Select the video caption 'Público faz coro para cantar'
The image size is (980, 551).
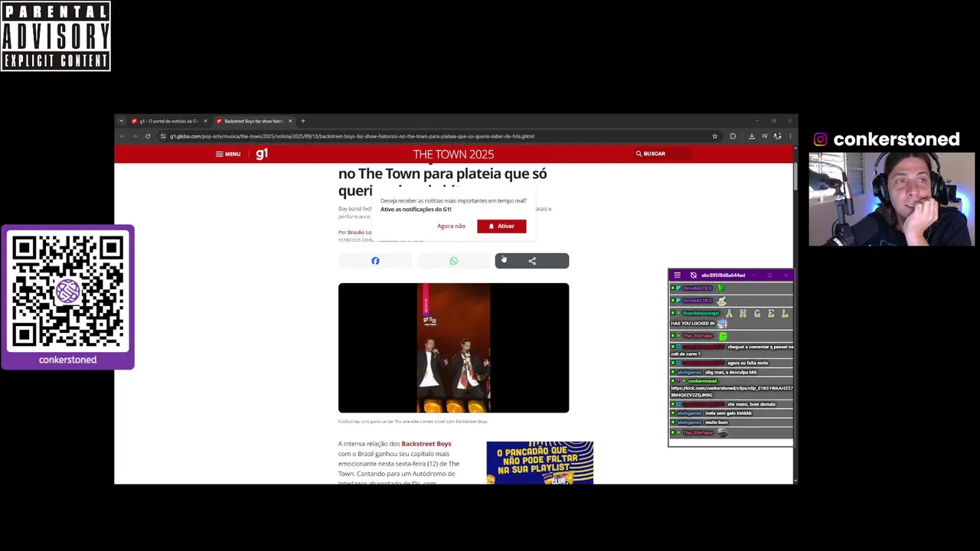[413, 422]
